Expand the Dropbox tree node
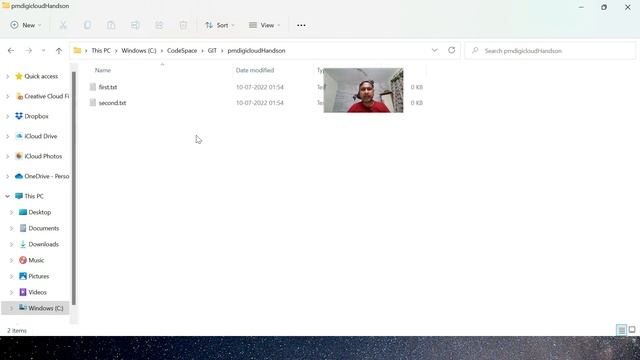640x360 pixels. point(7,116)
